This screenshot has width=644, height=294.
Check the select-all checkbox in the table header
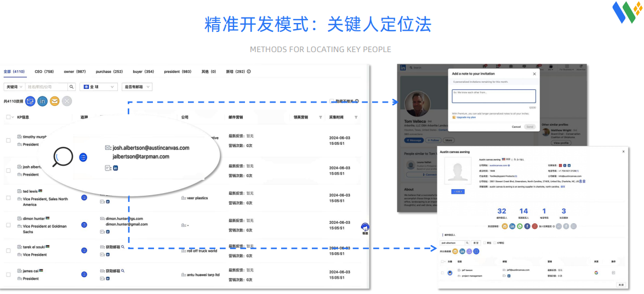tap(8, 117)
